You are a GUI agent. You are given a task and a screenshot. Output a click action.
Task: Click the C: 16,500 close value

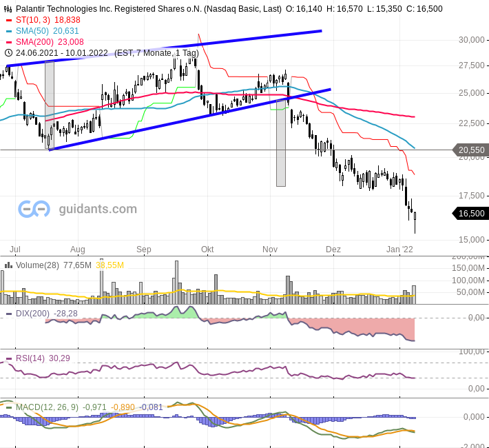coord(424,9)
